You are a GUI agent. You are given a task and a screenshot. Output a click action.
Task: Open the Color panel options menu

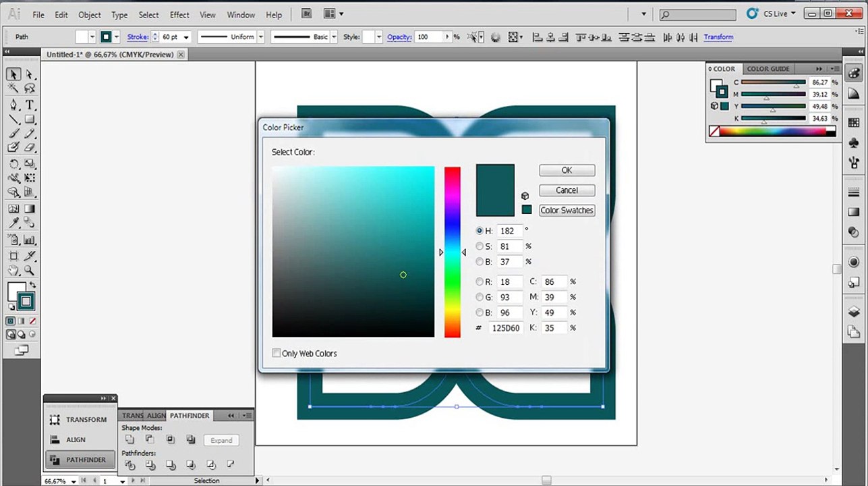point(836,69)
